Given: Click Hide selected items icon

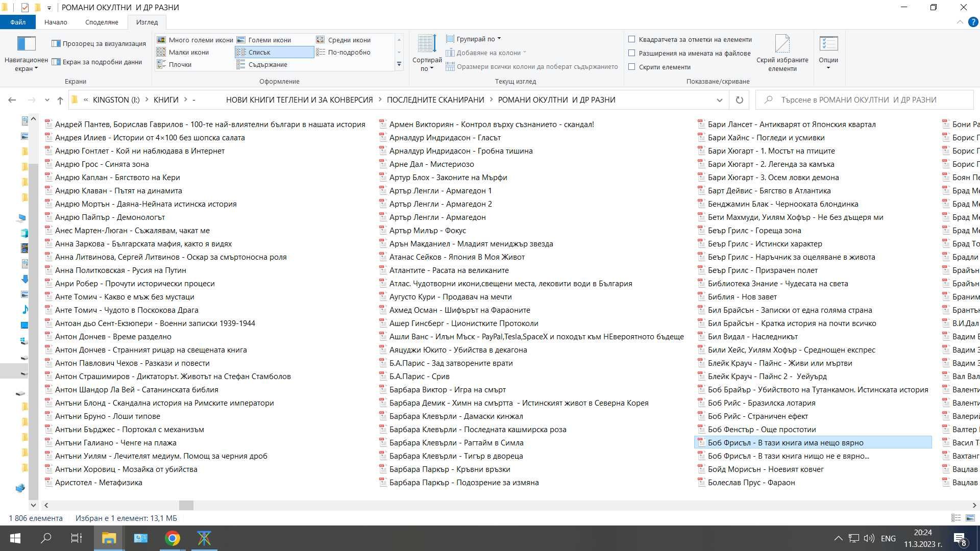Looking at the screenshot, I should (x=782, y=44).
